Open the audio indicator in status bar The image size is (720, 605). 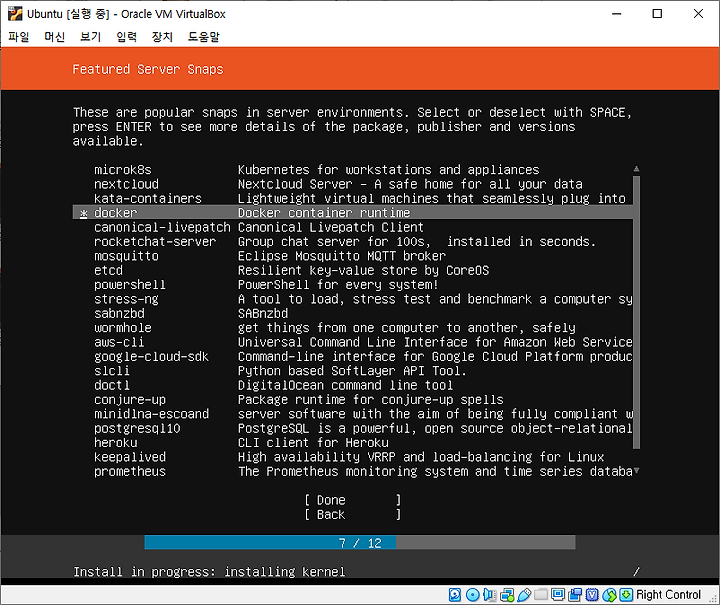(x=489, y=594)
